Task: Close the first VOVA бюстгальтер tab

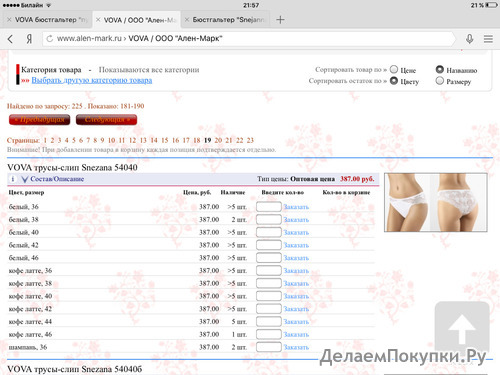Action: tap(9, 20)
